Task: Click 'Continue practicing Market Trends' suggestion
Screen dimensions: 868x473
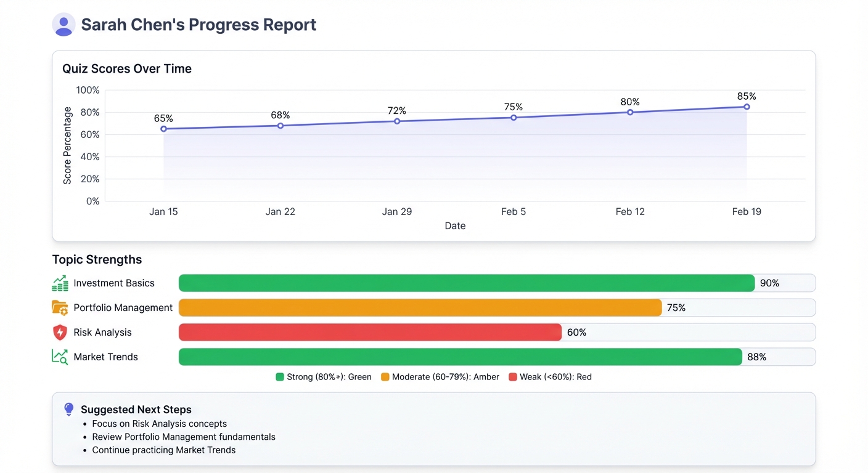Action: (x=164, y=450)
